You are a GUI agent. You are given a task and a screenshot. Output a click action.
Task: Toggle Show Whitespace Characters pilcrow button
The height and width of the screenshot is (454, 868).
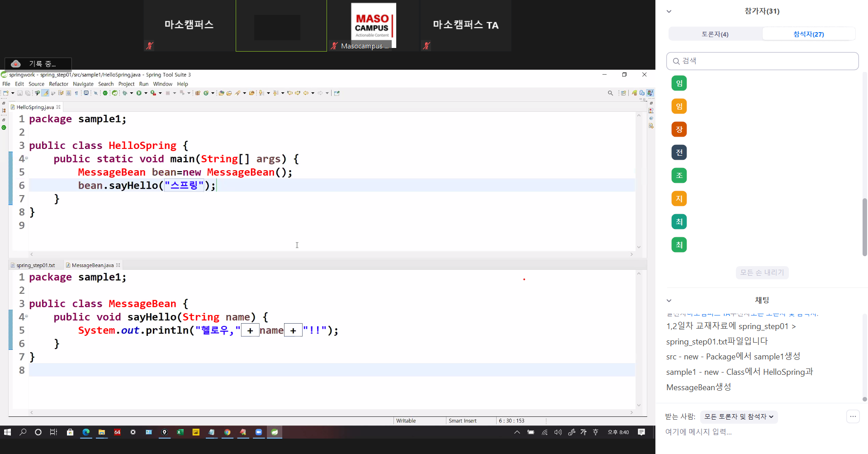click(76, 93)
